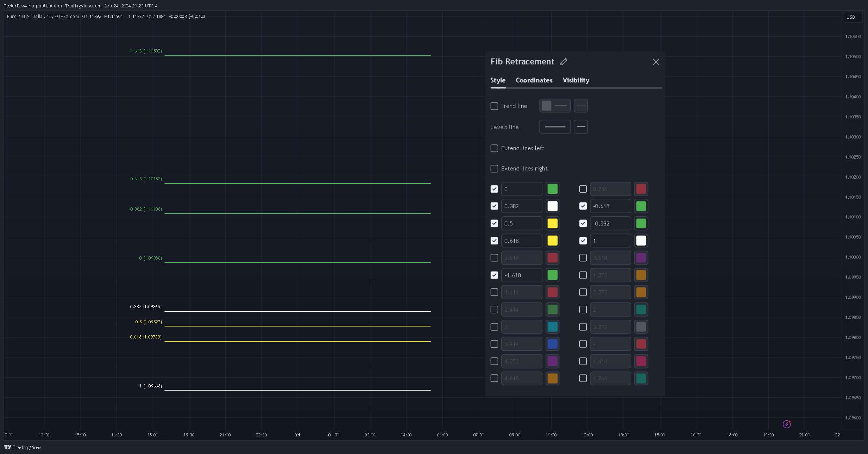Uncheck the 0.5 level checkbox

pos(494,223)
